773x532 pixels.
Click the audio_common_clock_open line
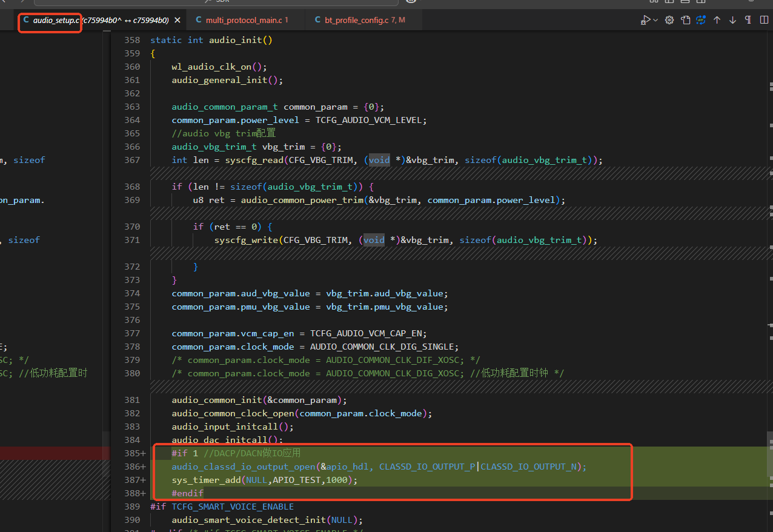click(x=302, y=413)
